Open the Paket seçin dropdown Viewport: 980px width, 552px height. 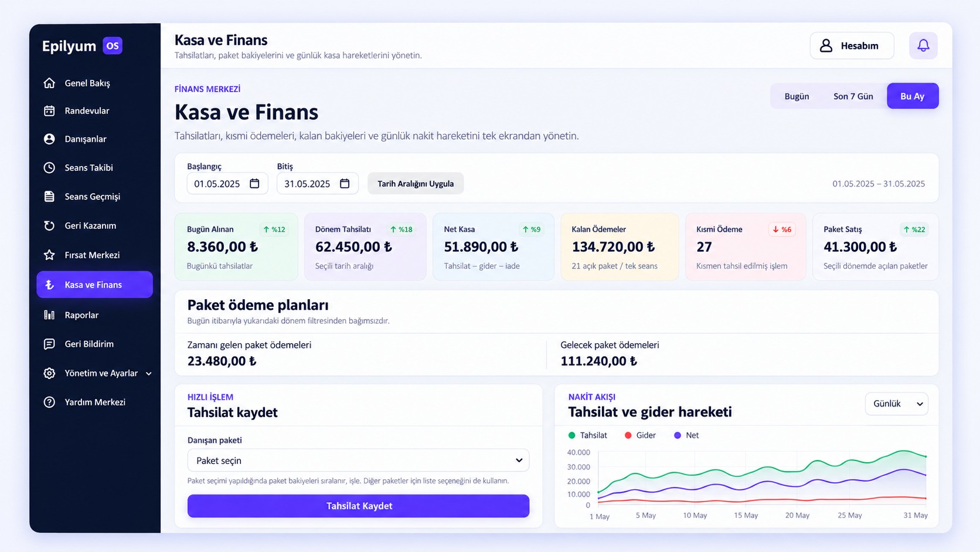358,460
